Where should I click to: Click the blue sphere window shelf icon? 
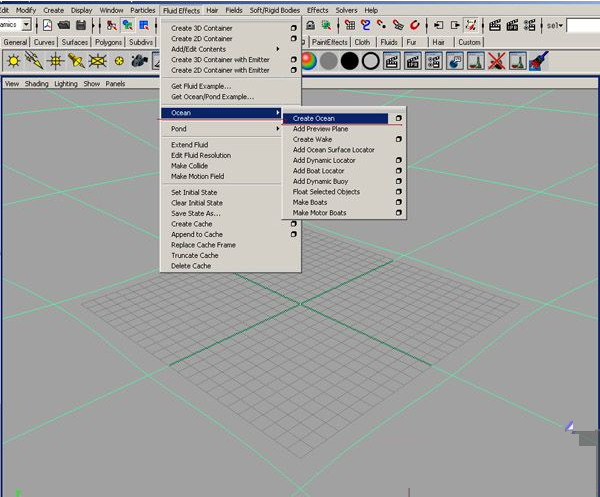(x=454, y=61)
